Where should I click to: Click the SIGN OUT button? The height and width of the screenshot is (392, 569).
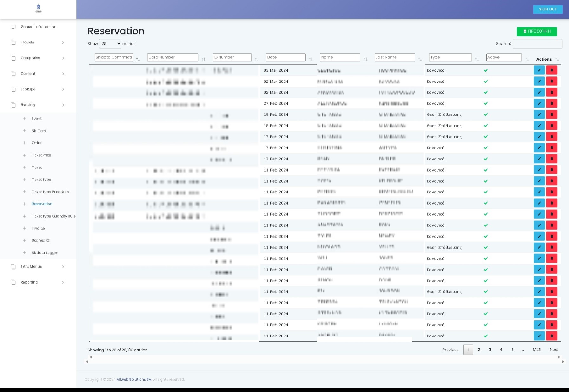(x=547, y=9)
